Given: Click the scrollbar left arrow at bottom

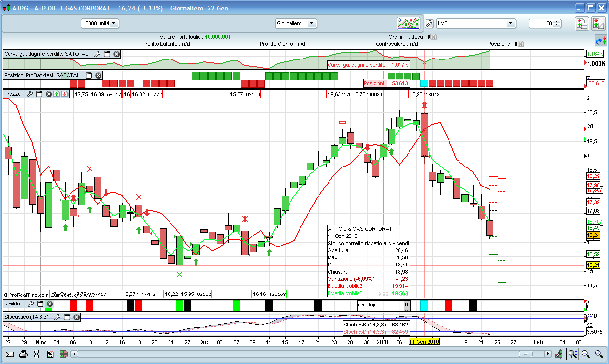Looking at the screenshot, I should click(74, 354).
